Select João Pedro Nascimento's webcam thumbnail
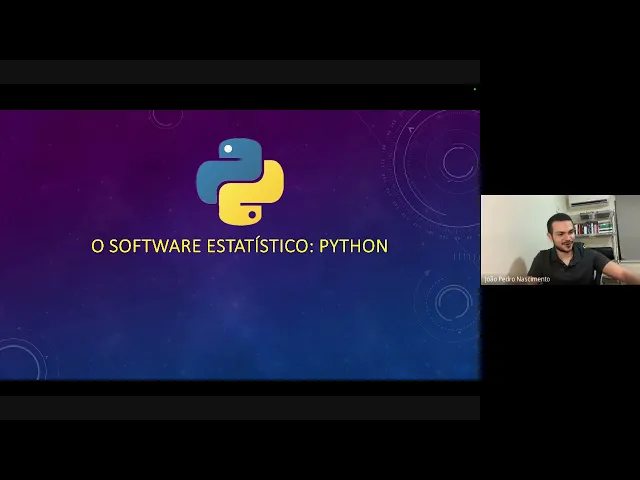This screenshot has width=640, height=480. [x=560, y=240]
